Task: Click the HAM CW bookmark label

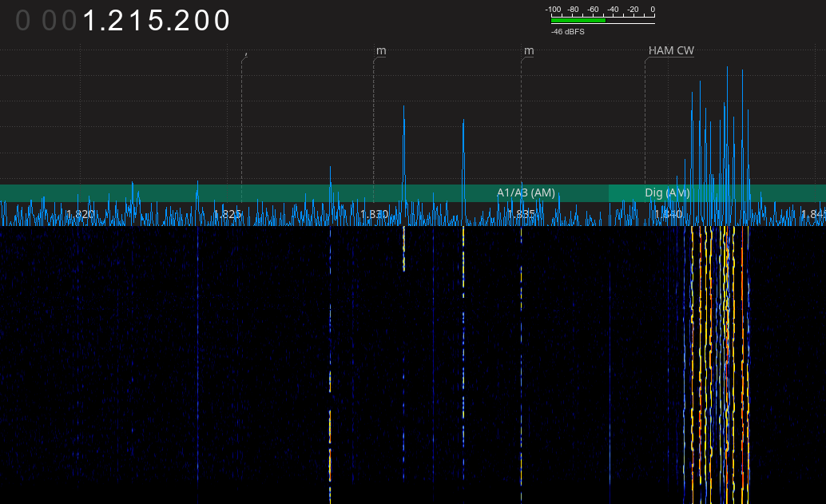Action: (671, 51)
